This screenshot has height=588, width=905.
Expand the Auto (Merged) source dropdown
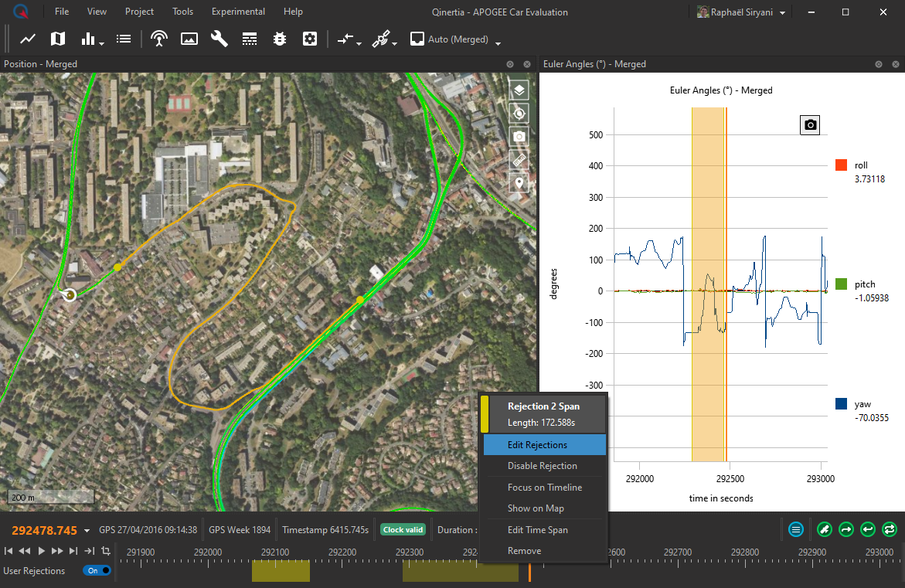(x=498, y=42)
